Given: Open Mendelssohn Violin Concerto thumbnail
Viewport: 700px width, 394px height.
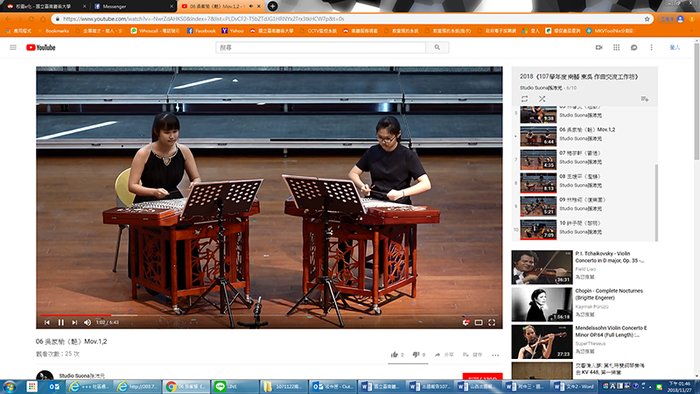Looking at the screenshot, I should [x=542, y=342].
